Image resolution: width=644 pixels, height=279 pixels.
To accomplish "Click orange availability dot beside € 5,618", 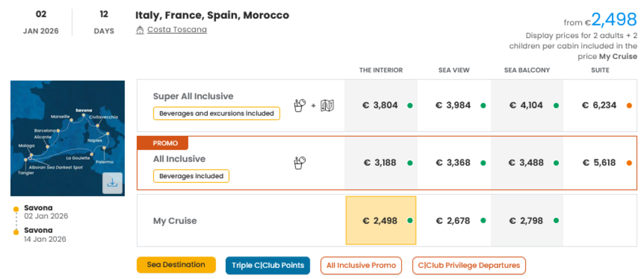I will pos(629,163).
